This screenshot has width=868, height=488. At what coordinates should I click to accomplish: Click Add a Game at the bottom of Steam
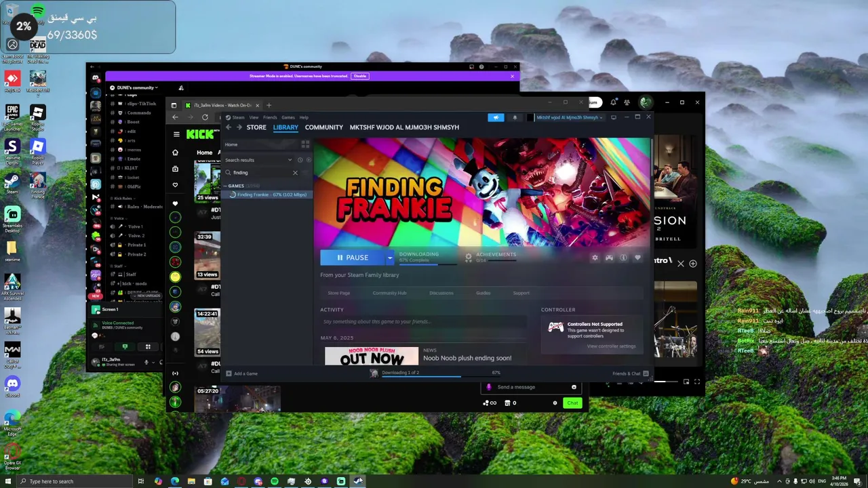(x=241, y=373)
